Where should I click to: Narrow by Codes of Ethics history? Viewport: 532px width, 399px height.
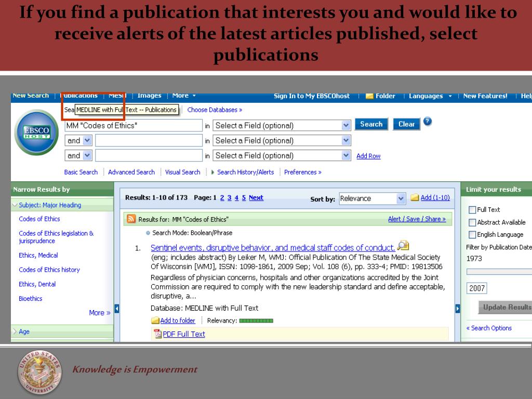coord(49,270)
